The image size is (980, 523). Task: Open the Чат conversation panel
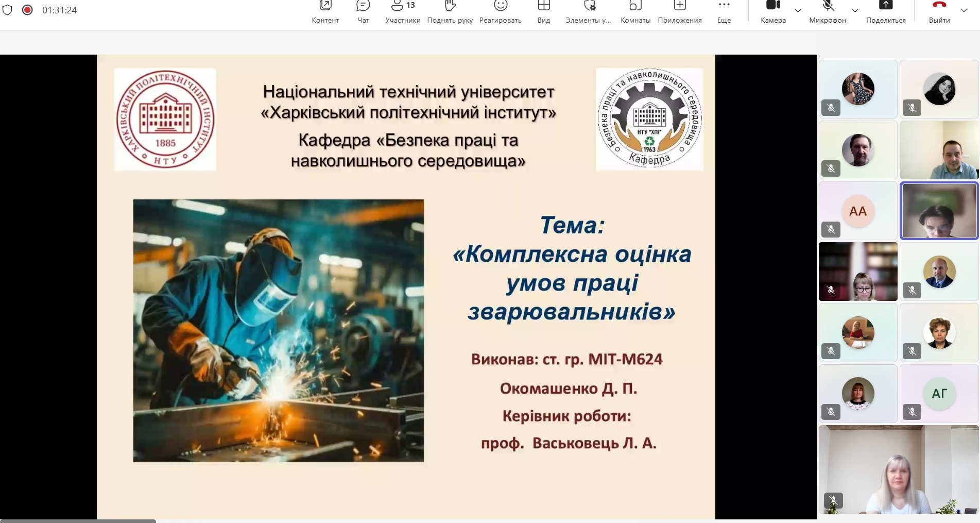[x=363, y=12]
